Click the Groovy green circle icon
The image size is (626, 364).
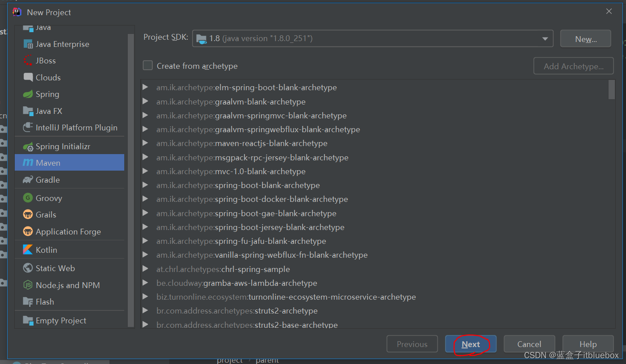click(x=28, y=198)
